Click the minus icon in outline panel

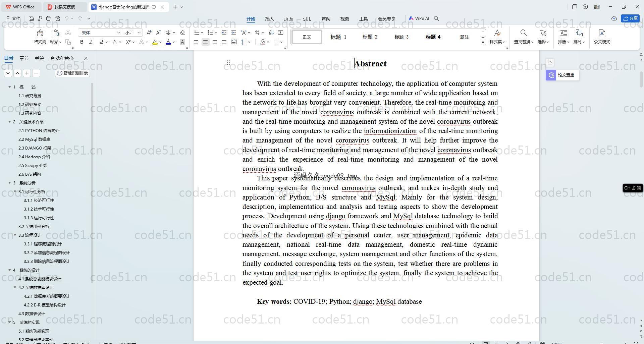coord(36,73)
